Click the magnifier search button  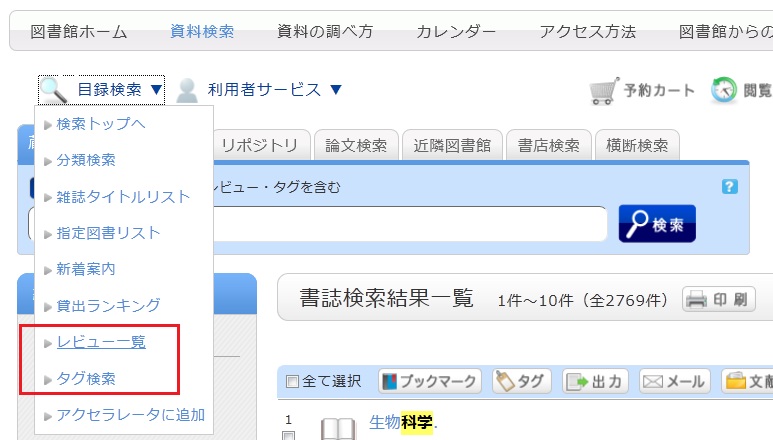click(x=657, y=224)
